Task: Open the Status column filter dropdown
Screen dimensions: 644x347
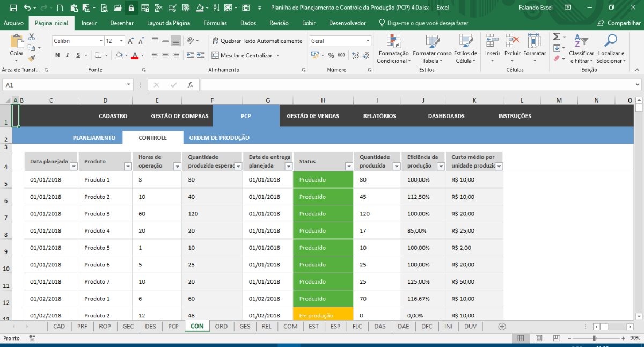Action: (349, 167)
